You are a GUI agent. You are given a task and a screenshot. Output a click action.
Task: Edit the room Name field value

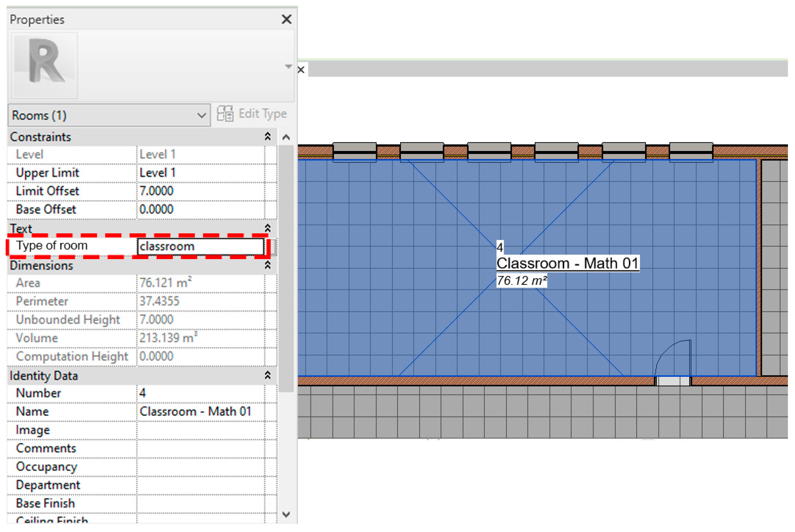click(200, 412)
